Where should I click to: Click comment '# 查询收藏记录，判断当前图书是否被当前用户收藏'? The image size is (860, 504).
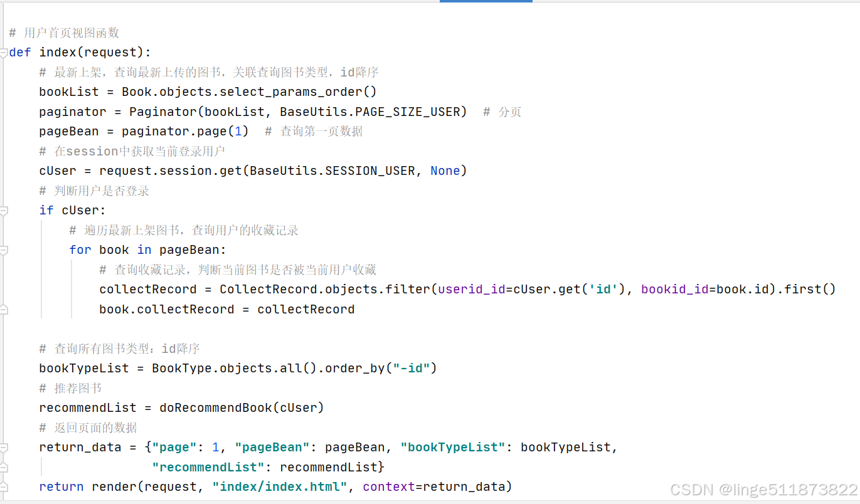(x=238, y=270)
